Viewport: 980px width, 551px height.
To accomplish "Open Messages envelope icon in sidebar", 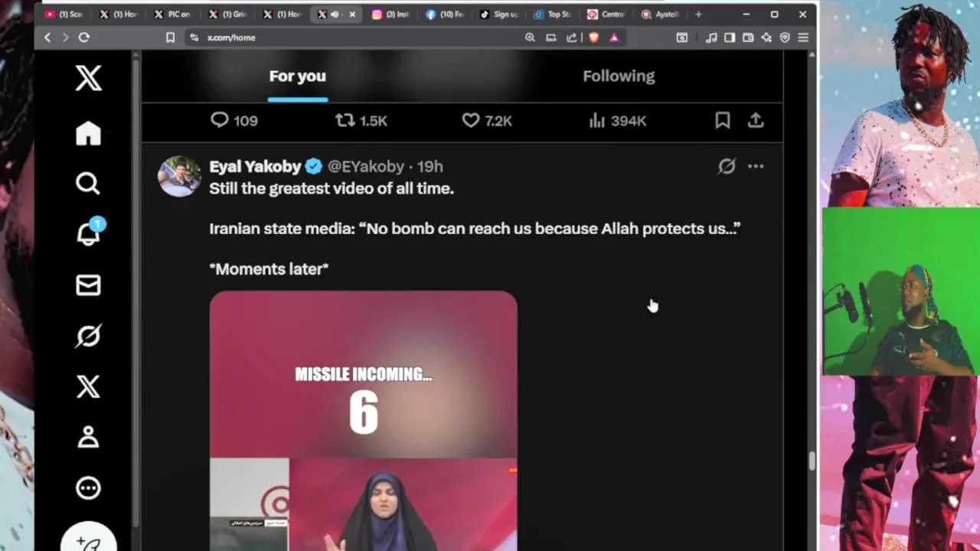I will pos(88,285).
